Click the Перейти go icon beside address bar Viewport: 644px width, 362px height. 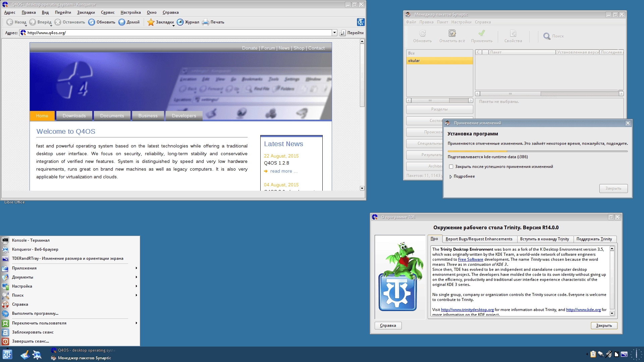tap(342, 33)
